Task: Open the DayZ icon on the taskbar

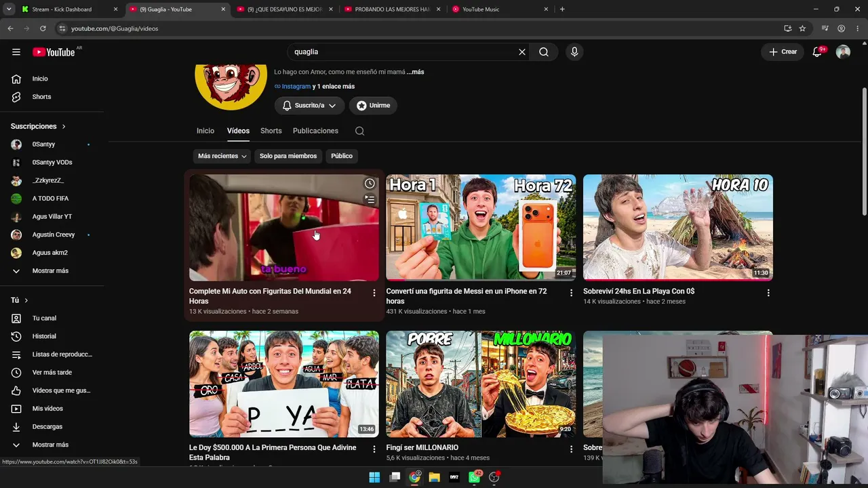Action: pos(454,477)
